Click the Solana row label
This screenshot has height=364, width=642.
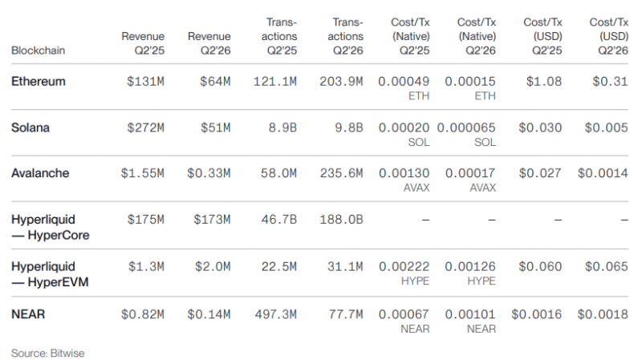click(30, 127)
